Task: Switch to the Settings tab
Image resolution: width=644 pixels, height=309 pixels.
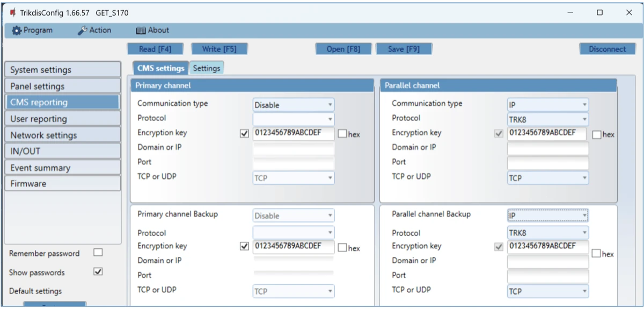Action: (x=207, y=68)
